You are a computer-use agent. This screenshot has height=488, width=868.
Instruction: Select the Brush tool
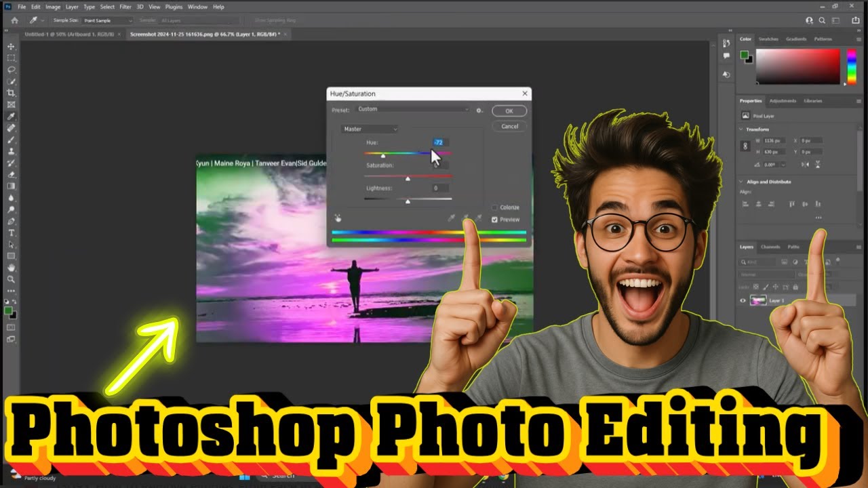(x=12, y=140)
